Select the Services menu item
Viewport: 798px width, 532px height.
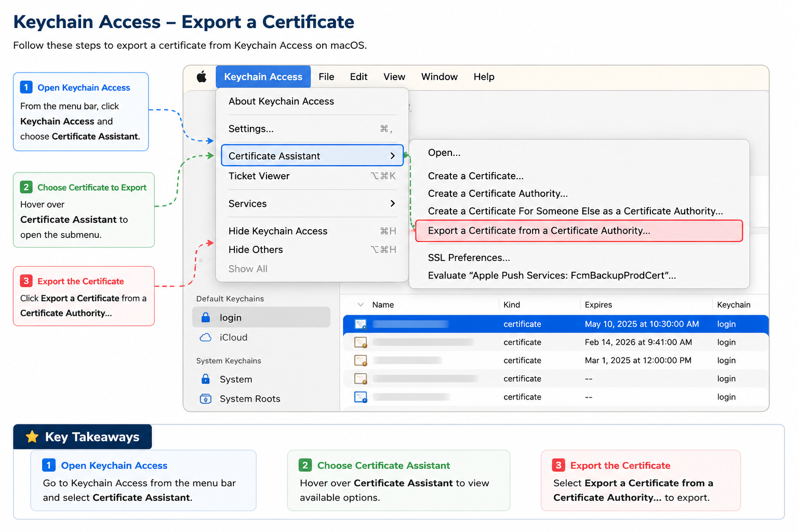click(312, 204)
